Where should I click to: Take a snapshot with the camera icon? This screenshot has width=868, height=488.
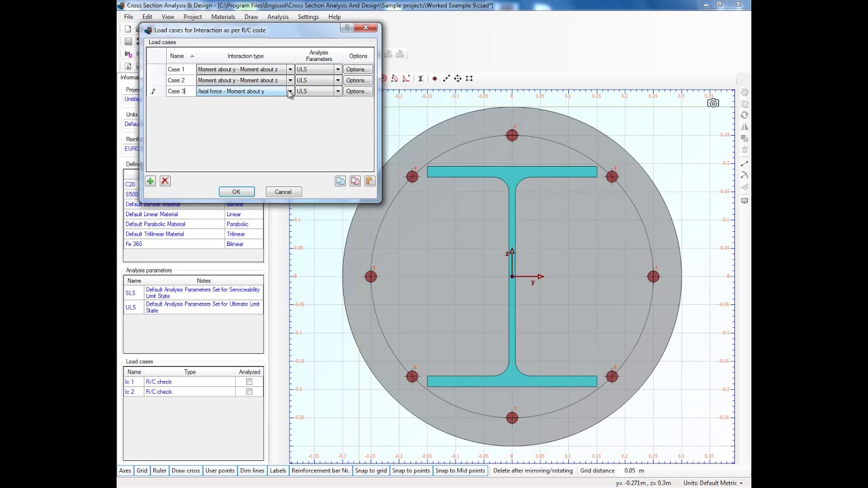[x=713, y=103]
